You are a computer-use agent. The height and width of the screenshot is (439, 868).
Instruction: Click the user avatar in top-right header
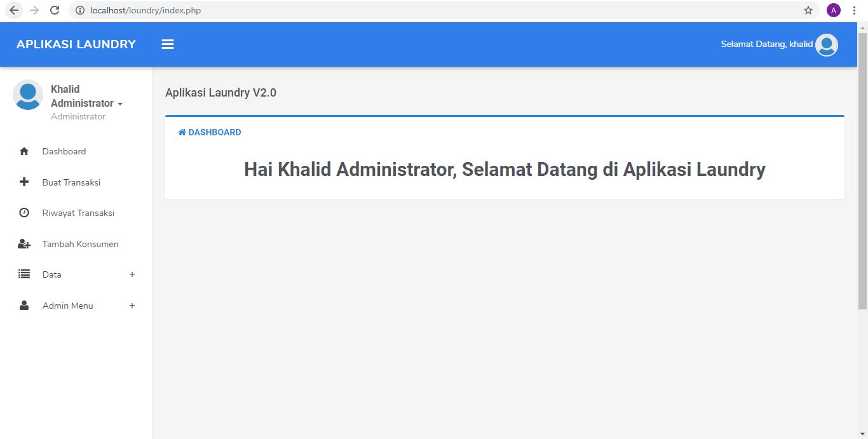[826, 44]
